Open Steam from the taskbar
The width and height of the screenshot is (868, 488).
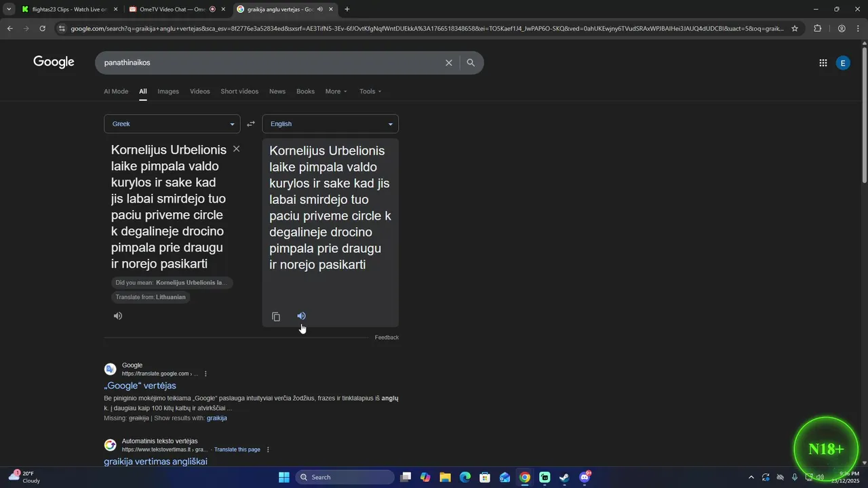(x=564, y=477)
